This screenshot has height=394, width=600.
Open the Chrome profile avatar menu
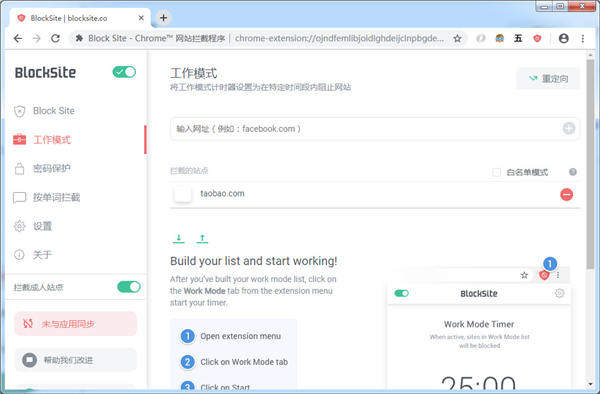click(x=564, y=38)
